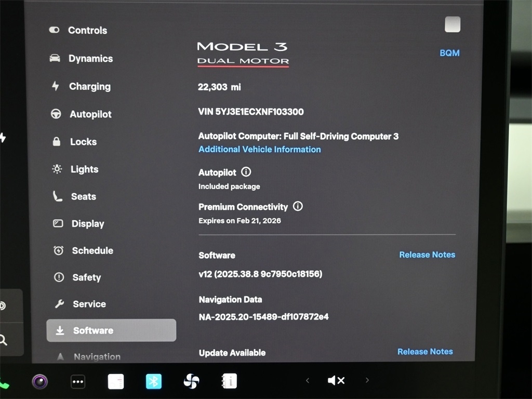
Task: Open the climate fan control
Action: 191,381
